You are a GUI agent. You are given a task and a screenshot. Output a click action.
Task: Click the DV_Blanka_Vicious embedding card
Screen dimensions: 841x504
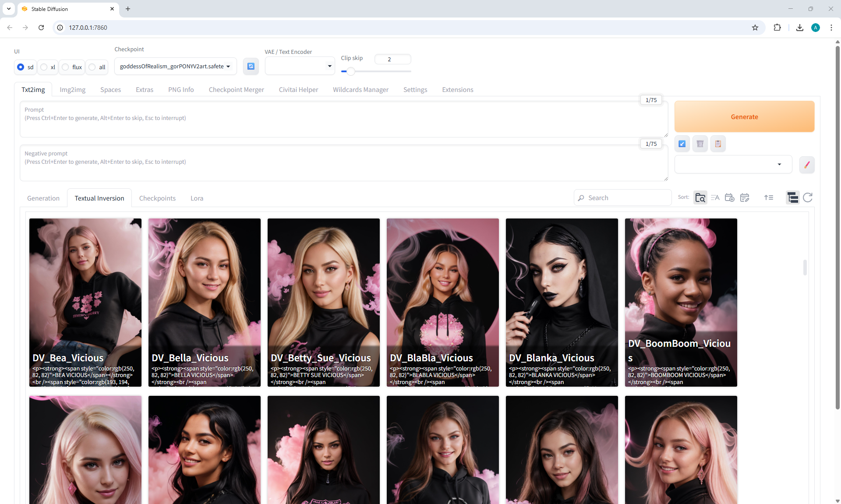(562, 302)
